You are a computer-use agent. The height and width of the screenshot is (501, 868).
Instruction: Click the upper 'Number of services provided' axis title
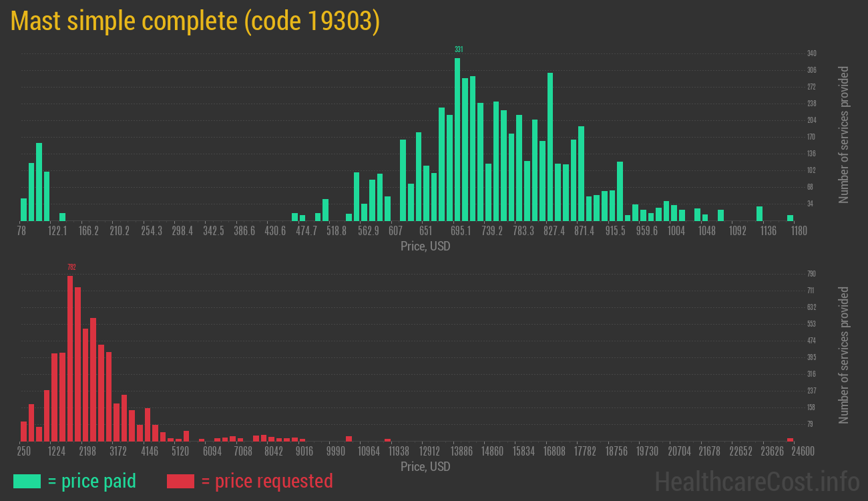(844, 134)
